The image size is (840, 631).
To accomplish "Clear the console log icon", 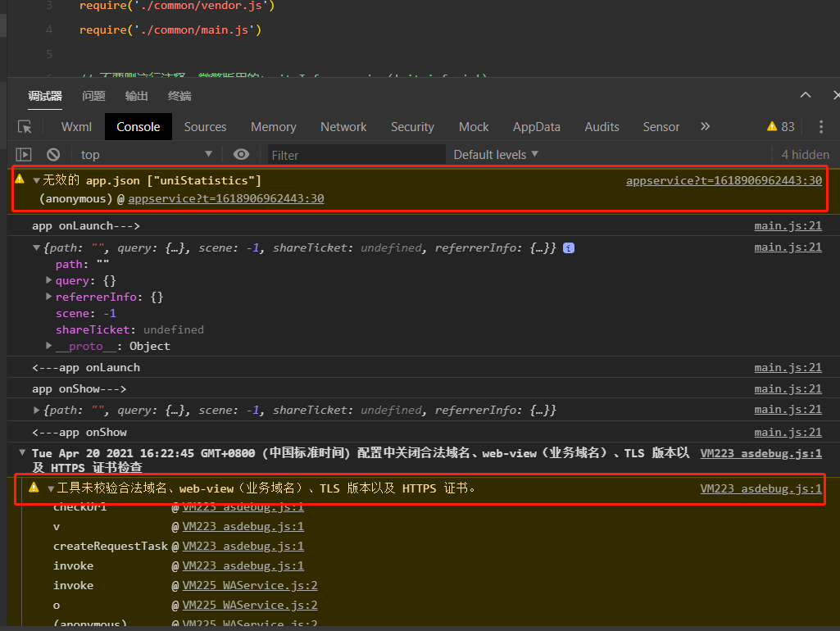I will point(53,155).
